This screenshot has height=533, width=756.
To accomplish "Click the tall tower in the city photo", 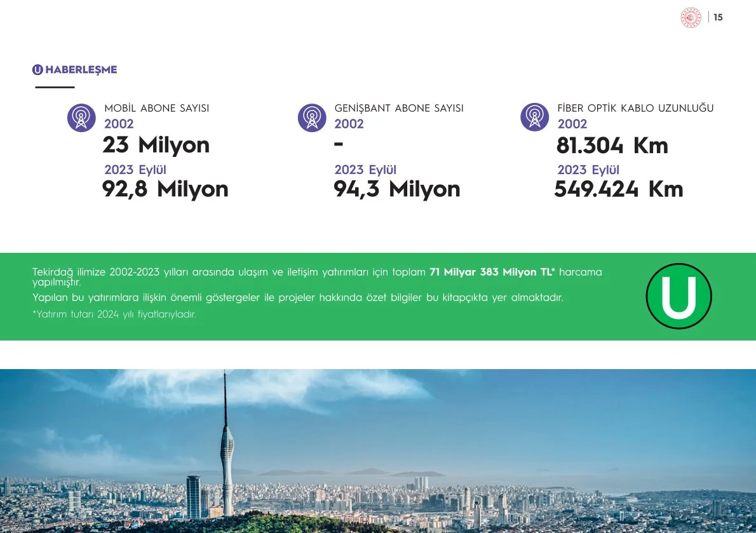I will 226,445.
